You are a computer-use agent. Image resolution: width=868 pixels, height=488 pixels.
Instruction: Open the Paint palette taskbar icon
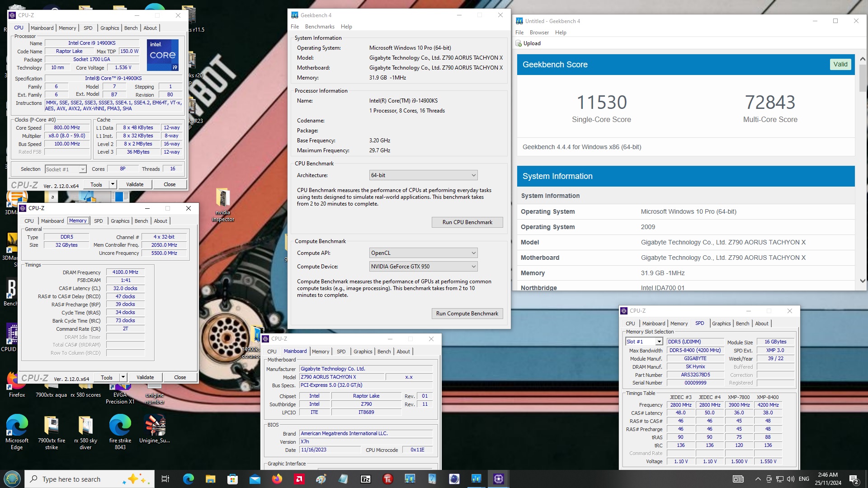[321, 479]
